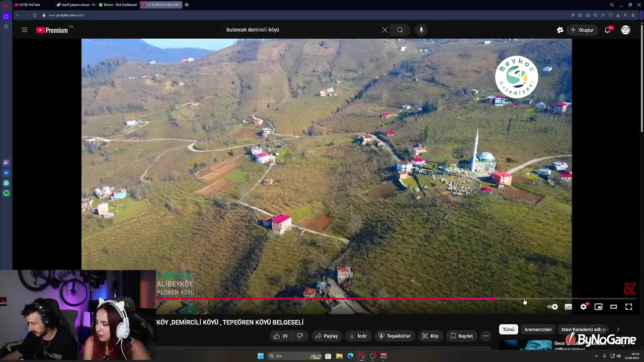Show more filter chips with right arrow

[618, 329]
